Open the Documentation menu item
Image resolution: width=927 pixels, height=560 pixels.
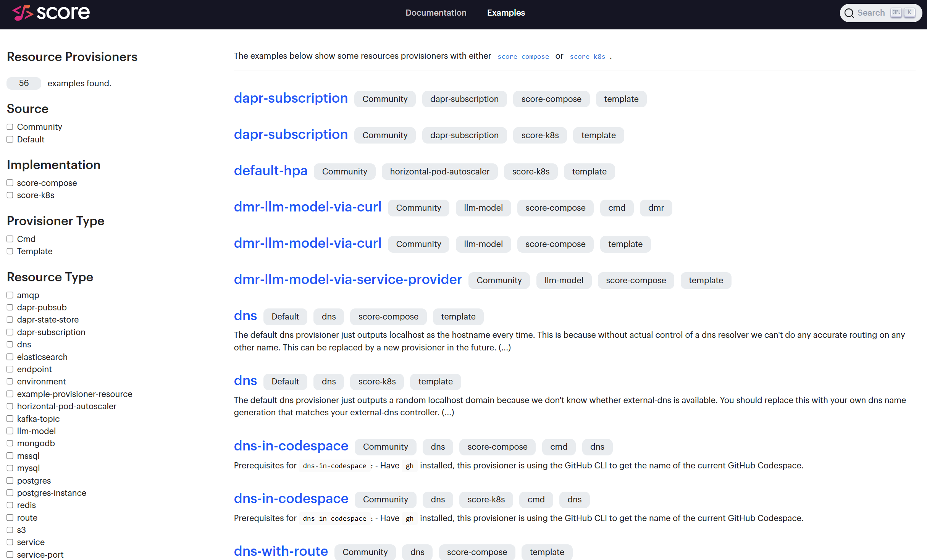point(436,13)
